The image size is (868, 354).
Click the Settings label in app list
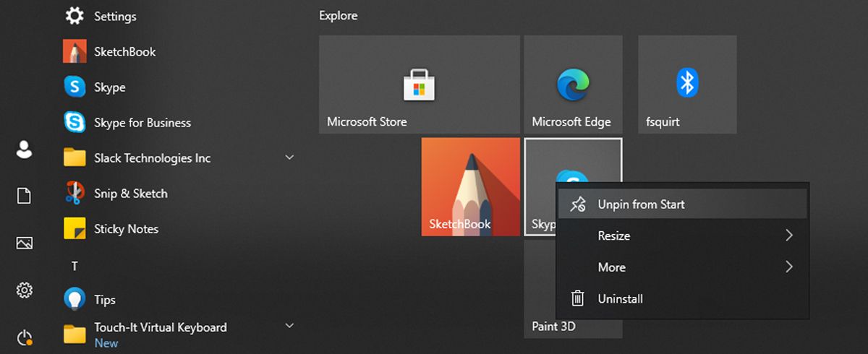pyautogui.click(x=115, y=16)
